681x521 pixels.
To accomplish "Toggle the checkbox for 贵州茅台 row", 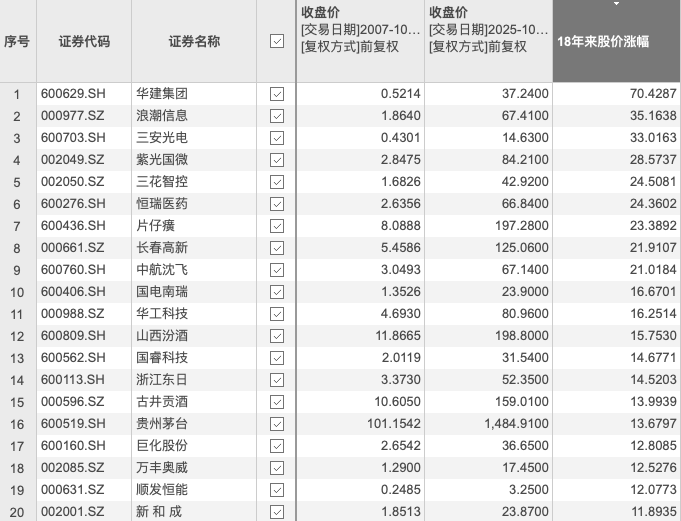I will click(277, 424).
